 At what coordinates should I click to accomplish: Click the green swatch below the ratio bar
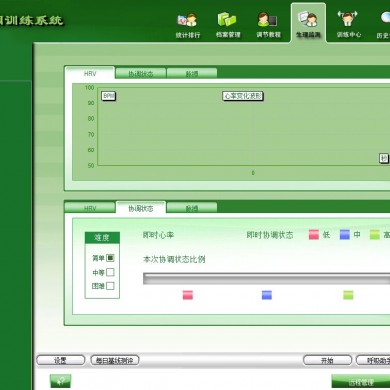348,295
